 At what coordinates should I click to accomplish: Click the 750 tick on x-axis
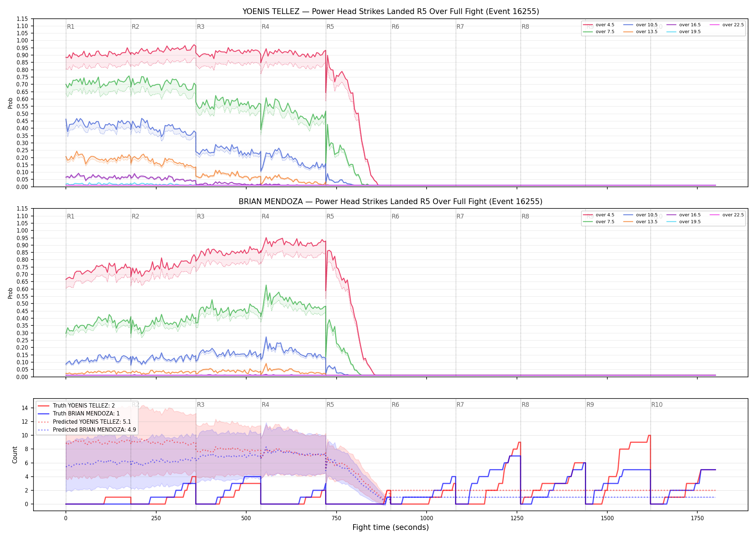[x=337, y=518]
